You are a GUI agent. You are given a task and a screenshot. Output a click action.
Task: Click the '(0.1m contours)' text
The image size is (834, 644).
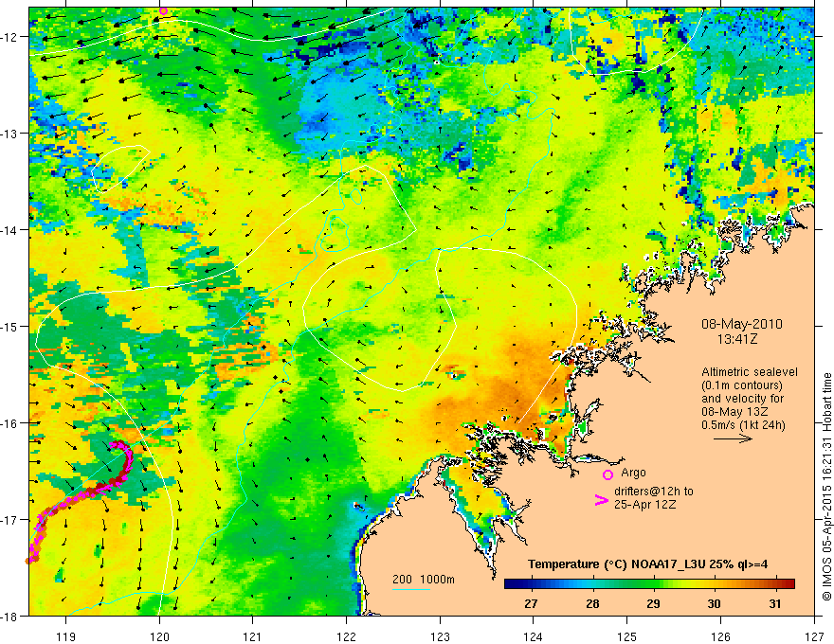pyautogui.click(x=742, y=385)
